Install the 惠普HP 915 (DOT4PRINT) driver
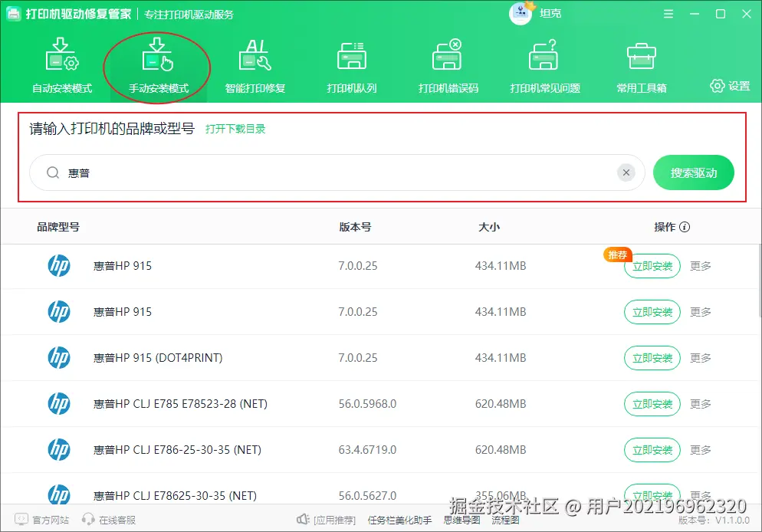Viewport: 762px width, 532px height. [x=652, y=358]
